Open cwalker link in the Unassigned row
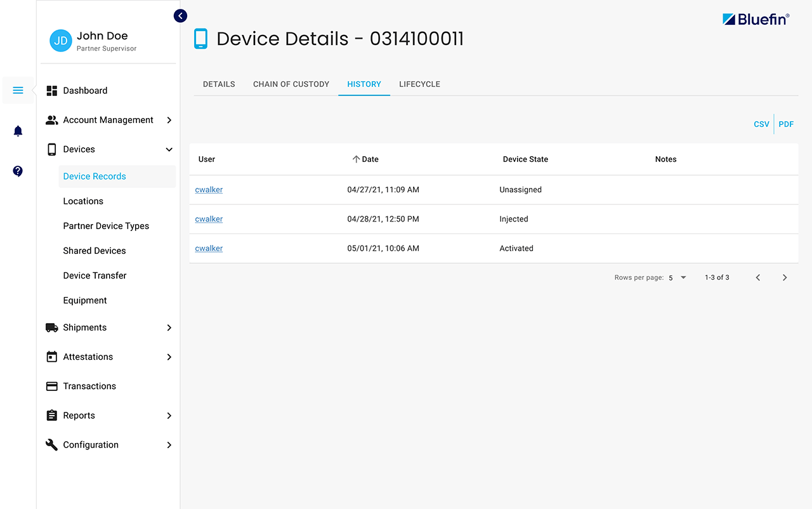This screenshot has height=509, width=812. pyautogui.click(x=209, y=190)
